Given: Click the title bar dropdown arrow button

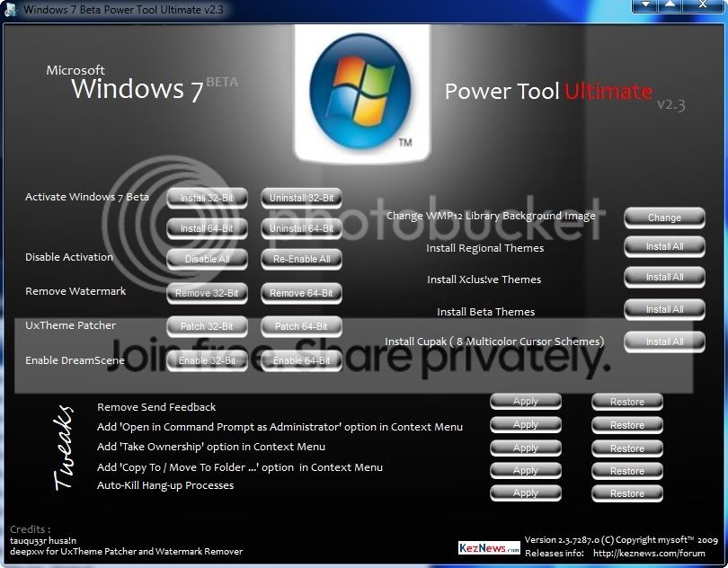Looking at the screenshot, I should [644, 5].
